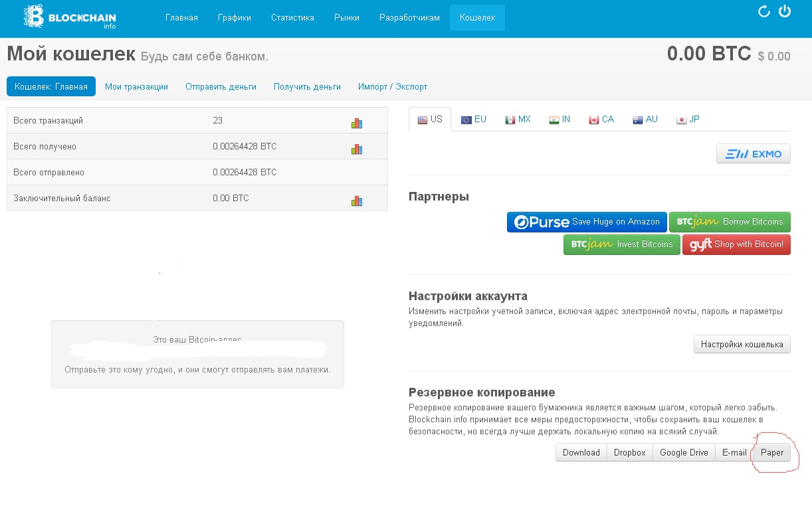Image resolution: width=812 pixels, height=512 pixels.
Task: Click the refresh icon in the header
Action: click(763, 11)
